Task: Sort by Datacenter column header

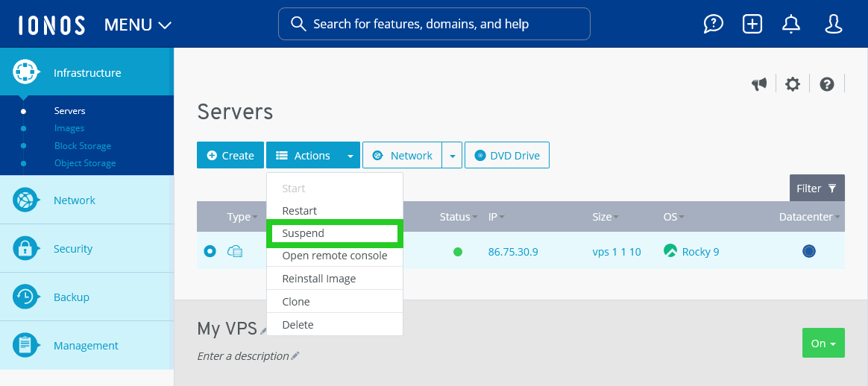Action: point(810,217)
